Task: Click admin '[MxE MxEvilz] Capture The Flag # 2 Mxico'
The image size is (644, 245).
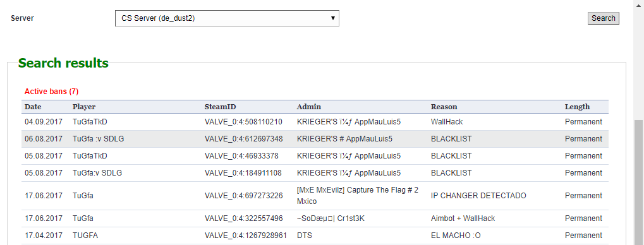Action: (x=357, y=196)
